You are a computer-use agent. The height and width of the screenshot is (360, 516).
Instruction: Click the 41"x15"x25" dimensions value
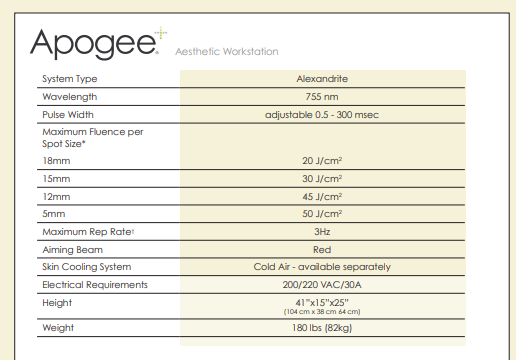322,303
